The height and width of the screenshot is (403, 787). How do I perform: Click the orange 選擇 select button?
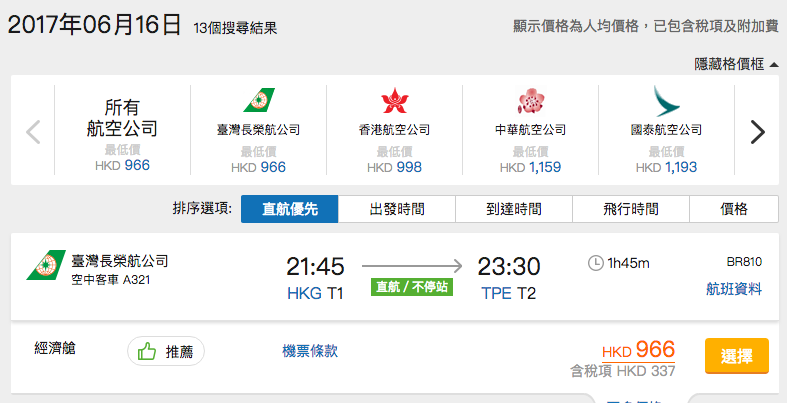pos(737,356)
